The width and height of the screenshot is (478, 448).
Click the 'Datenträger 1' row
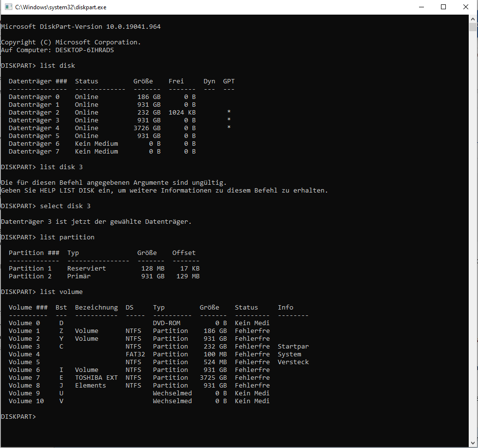click(x=102, y=105)
